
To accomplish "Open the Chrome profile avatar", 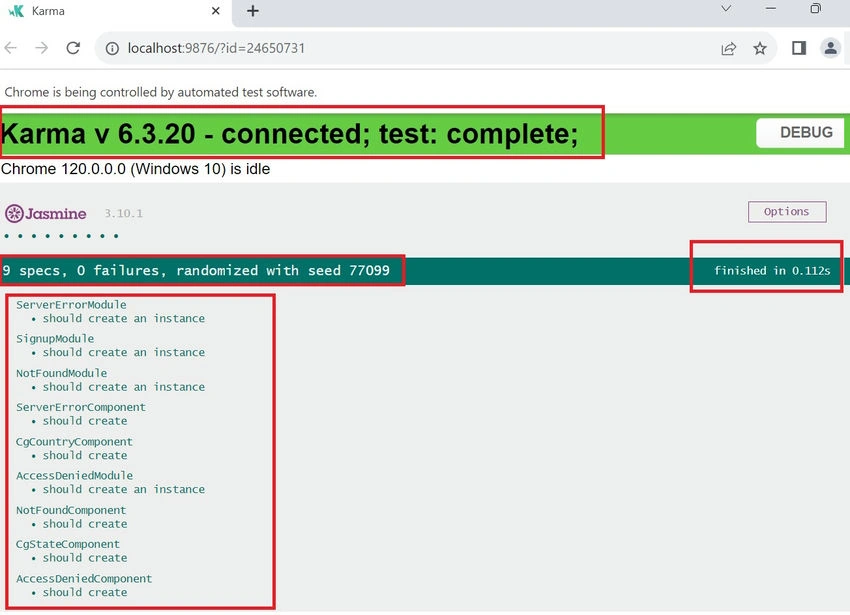I will tap(830, 48).
